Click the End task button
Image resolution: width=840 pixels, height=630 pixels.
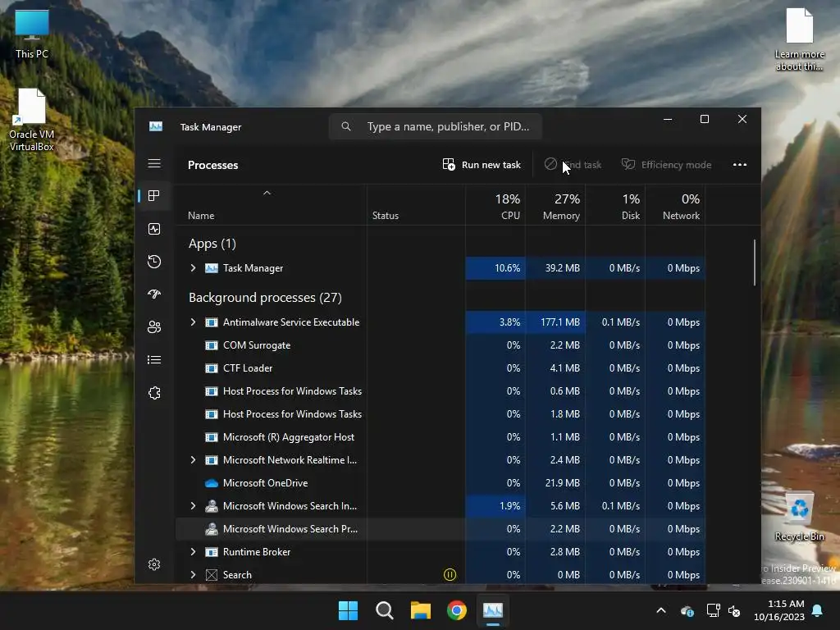tap(573, 164)
